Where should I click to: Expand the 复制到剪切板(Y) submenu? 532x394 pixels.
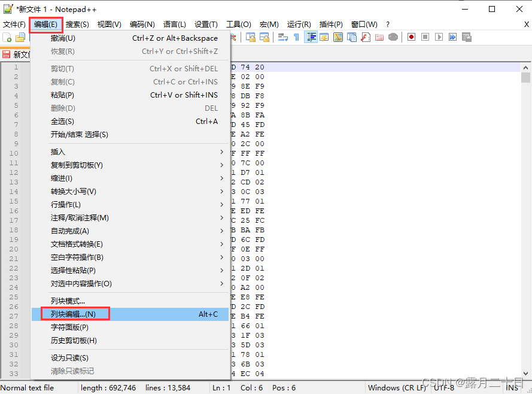pos(130,165)
